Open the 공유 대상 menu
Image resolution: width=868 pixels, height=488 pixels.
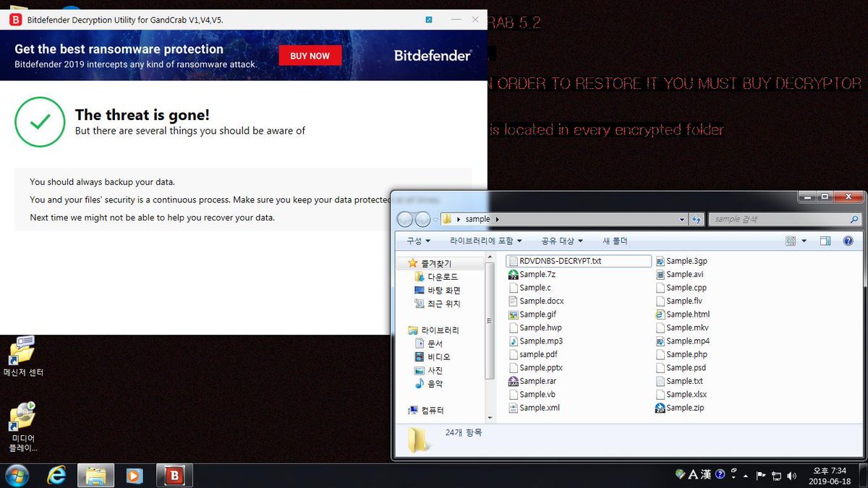tap(561, 241)
